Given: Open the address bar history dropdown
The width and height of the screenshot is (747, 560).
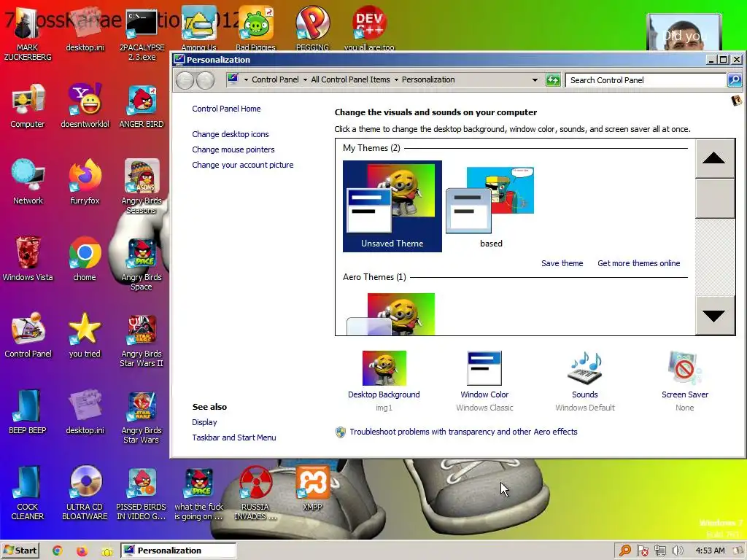Looking at the screenshot, I should click(535, 80).
